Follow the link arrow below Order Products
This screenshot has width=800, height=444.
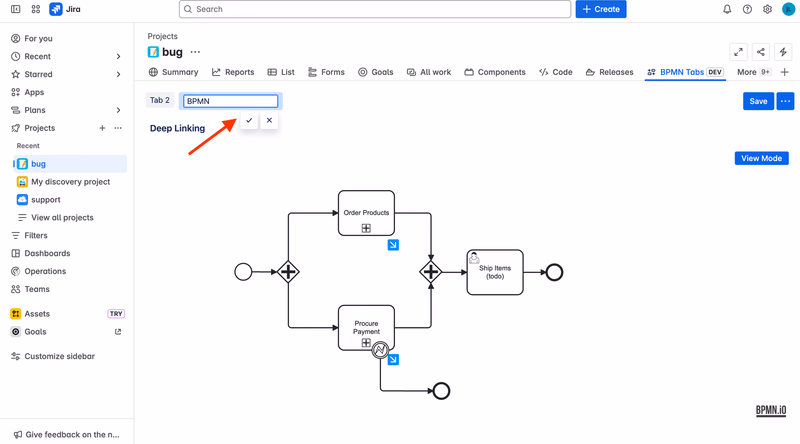coord(393,245)
